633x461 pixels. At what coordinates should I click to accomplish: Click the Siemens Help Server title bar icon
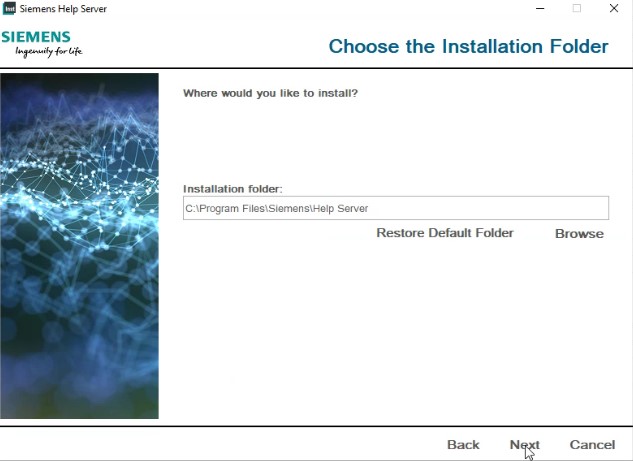9,8
